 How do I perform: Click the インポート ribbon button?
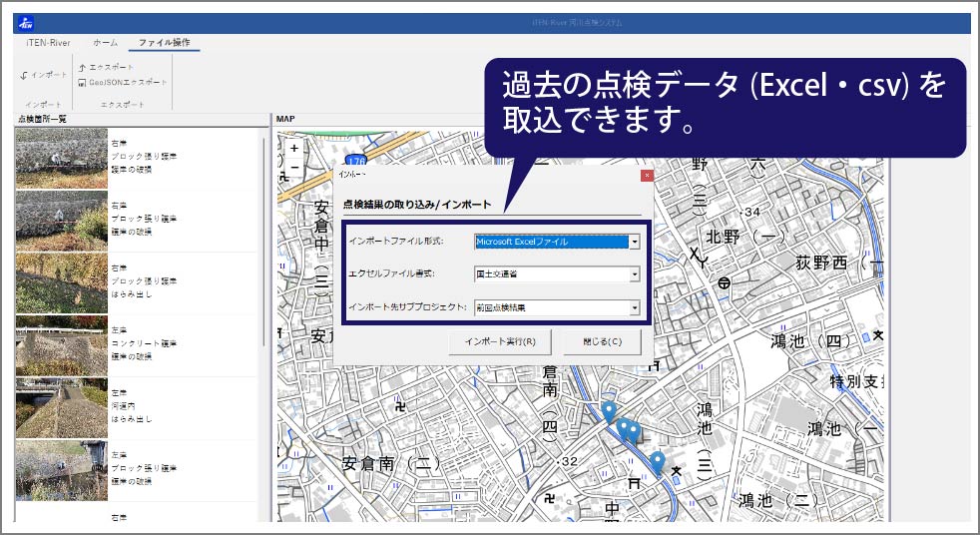[x=44, y=75]
